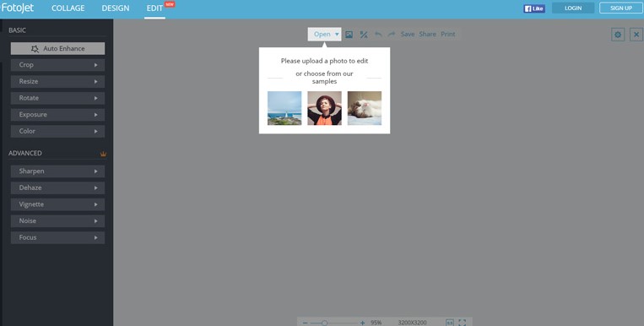Switch to the COLLAGE tab
This screenshot has width=644, height=326.
68,8
